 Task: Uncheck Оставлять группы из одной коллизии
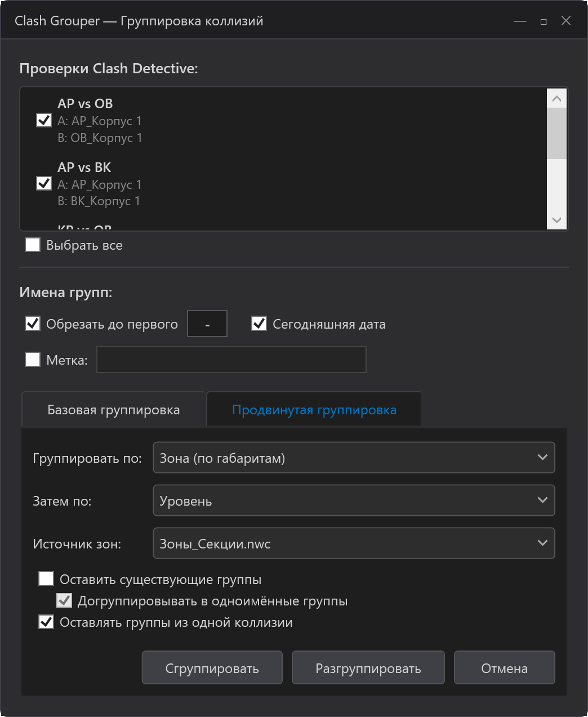(x=46, y=622)
